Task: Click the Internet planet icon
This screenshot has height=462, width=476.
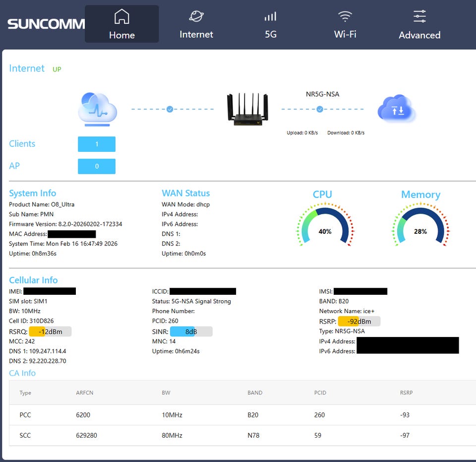Action: [196, 16]
